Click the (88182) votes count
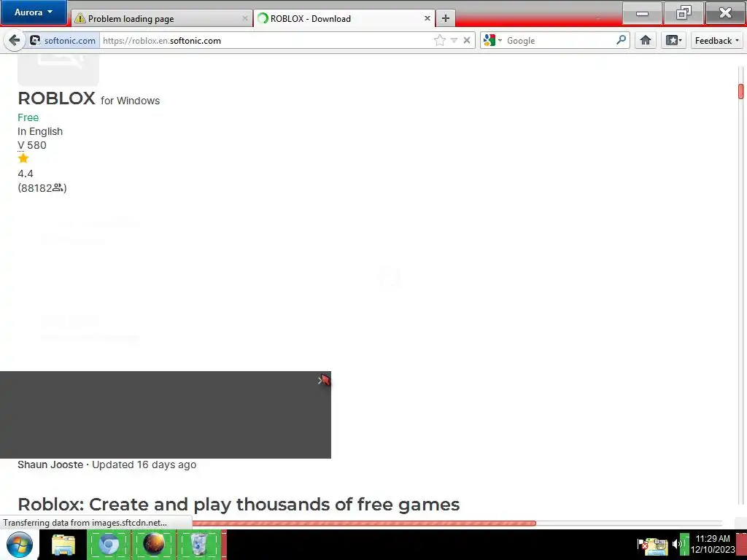The width and height of the screenshot is (747, 560). coord(42,188)
